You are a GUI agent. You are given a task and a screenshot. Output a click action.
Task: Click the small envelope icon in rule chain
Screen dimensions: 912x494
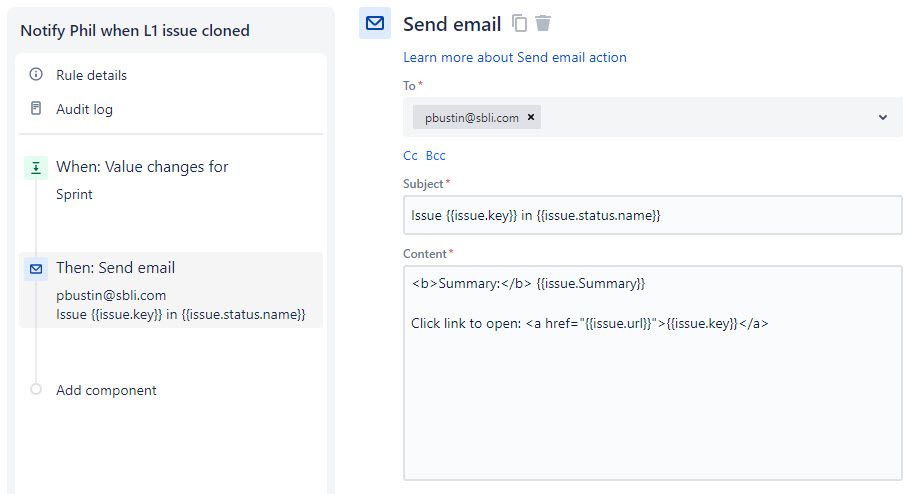[36, 269]
